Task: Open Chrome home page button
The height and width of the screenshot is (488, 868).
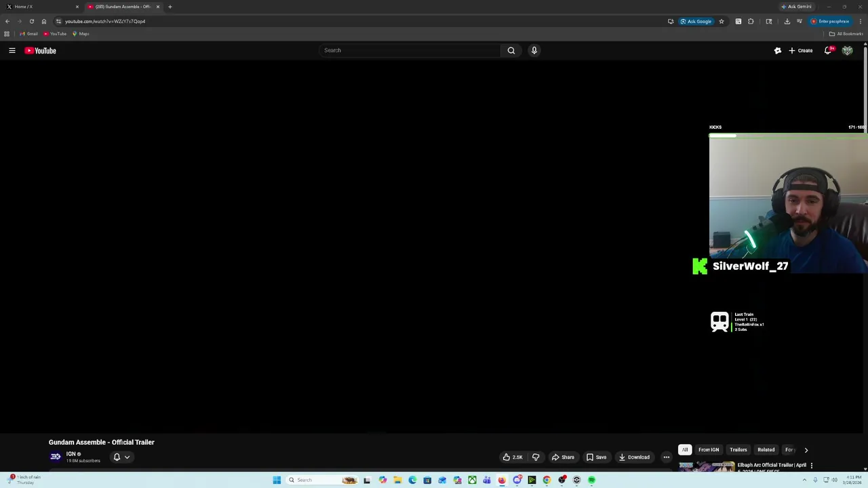Action: pos(44,21)
